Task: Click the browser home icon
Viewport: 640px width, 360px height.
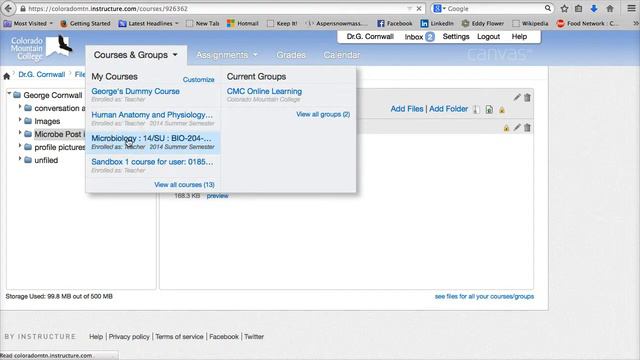Action: [610, 9]
